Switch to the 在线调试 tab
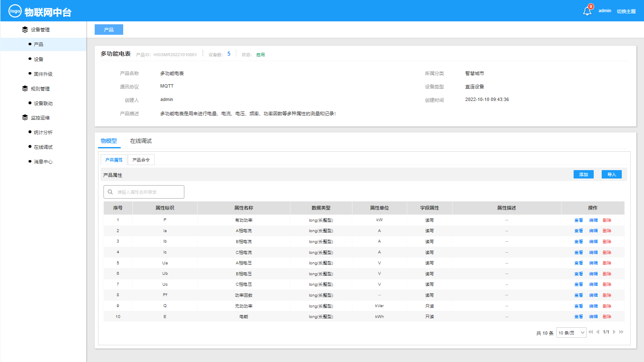The image size is (644, 362). pyautogui.click(x=141, y=141)
